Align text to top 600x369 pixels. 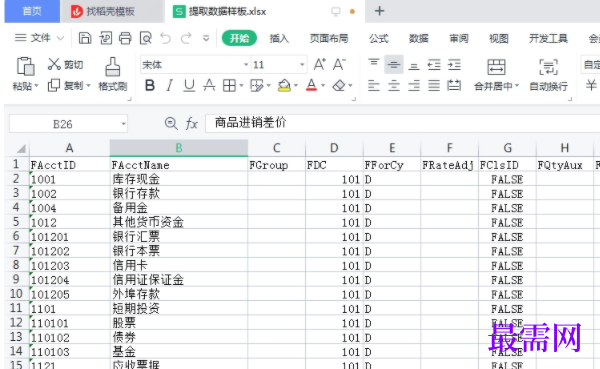pyautogui.click(x=374, y=64)
